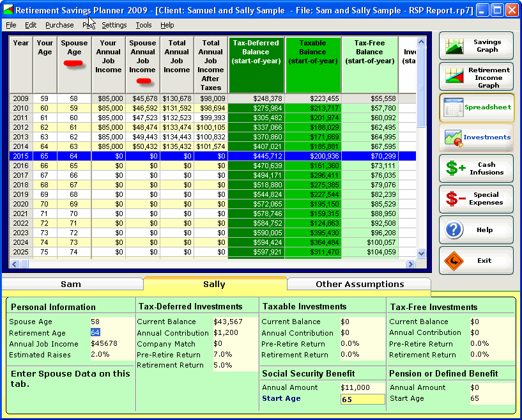Open the Help menu
522x420 pixels.
pyautogui.click(x=167, y=25)
